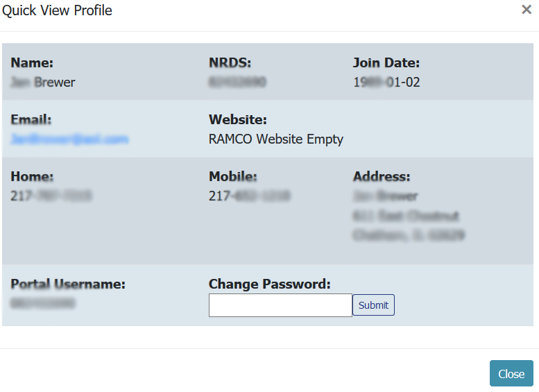Viewport: 539px width, 392px height.
Task: Click the street address line under Address
Action: click(x=406, y=216)
